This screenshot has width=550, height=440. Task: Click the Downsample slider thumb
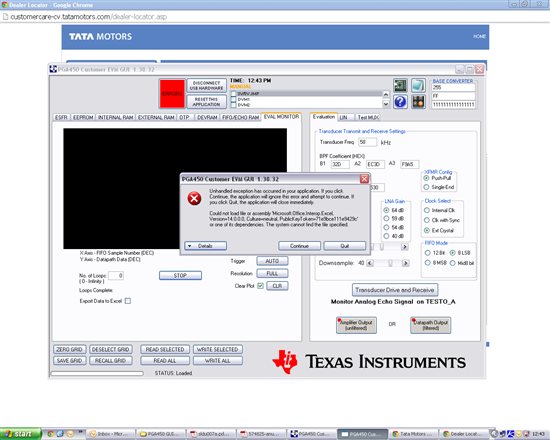390,263
